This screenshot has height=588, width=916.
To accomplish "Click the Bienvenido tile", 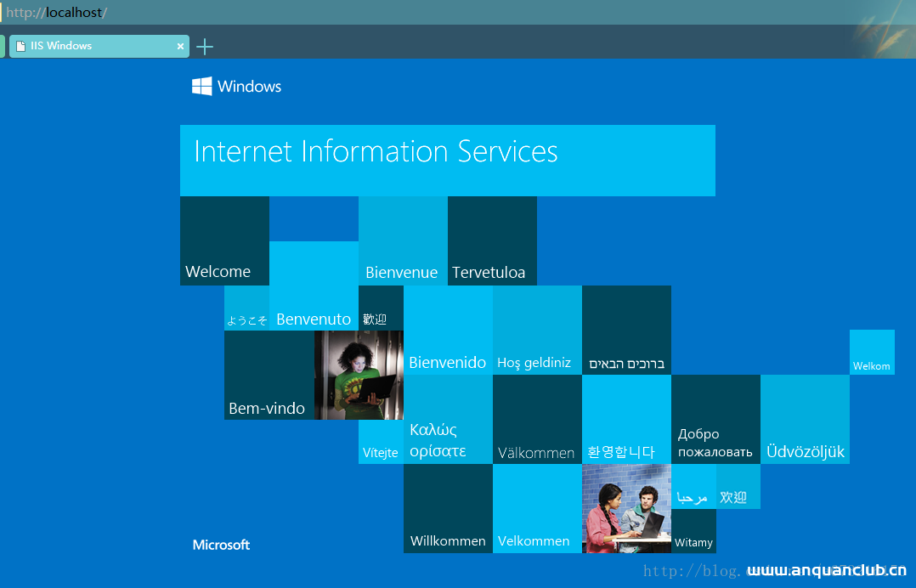I will 448,330.
